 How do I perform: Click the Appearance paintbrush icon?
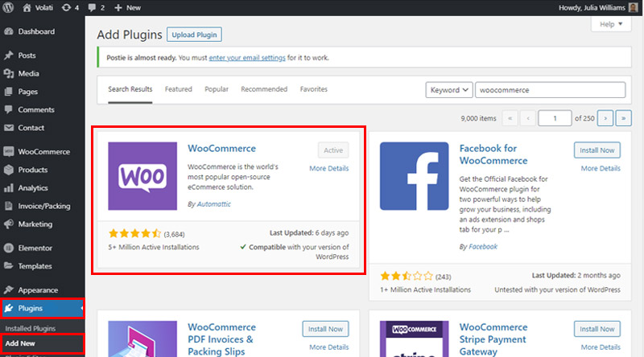coord(9,289)
